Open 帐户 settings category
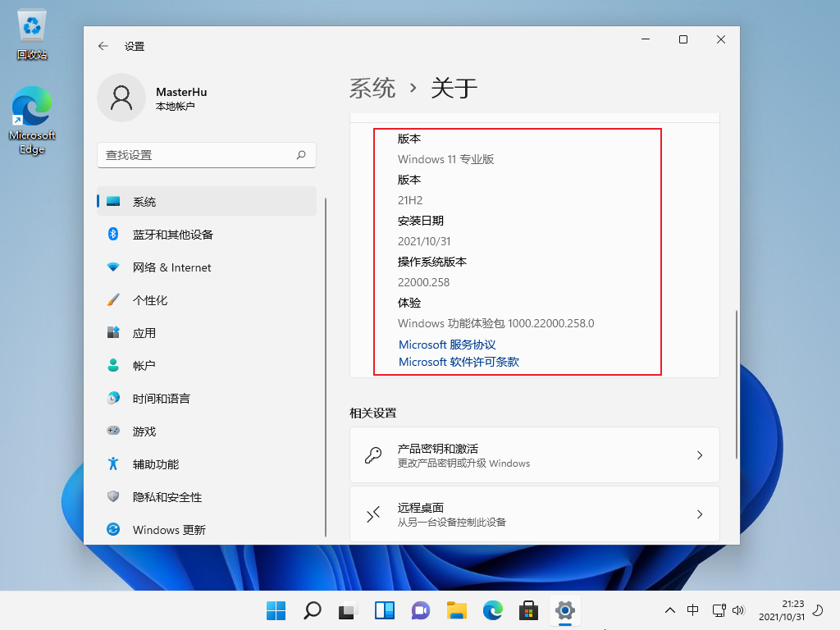This screenshot has width=840, height=630. tap(207, 365)
